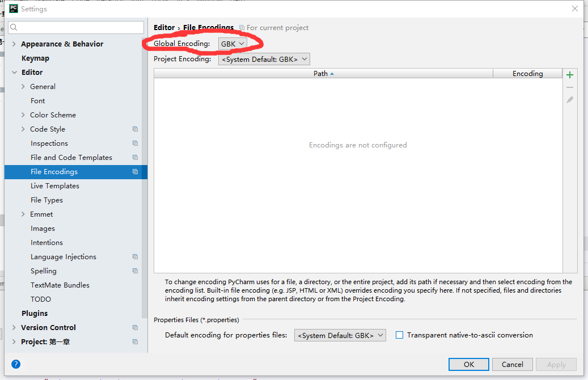Expand the Version Control section arrow
This screenshot has width=588, height=380.
[x=14, y=327]
